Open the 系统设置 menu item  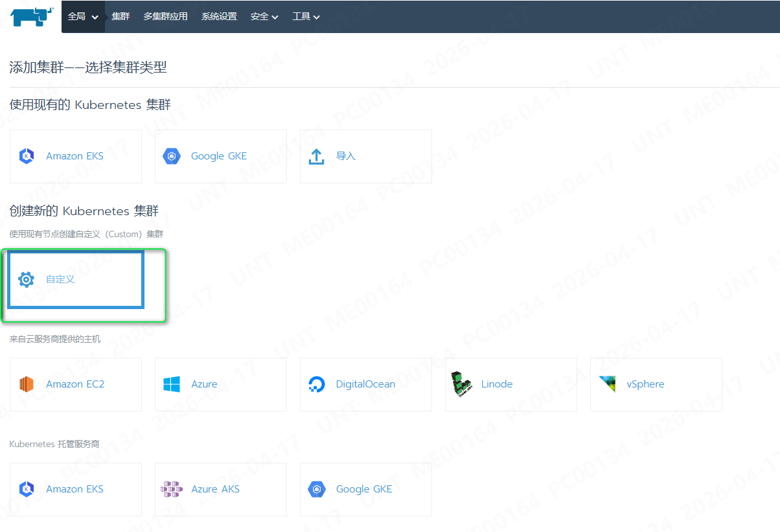click(x=219, y=17)
